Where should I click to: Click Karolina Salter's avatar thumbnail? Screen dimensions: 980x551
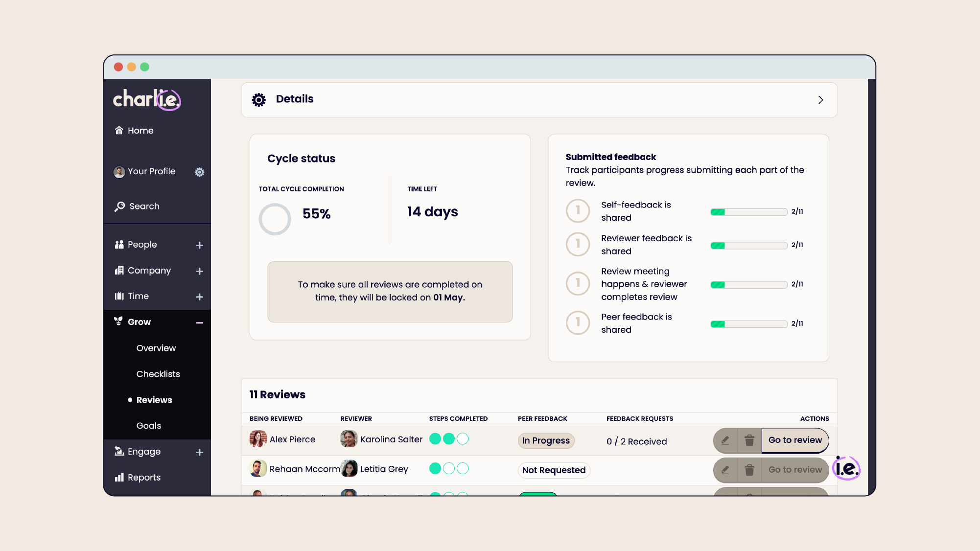coord(349,439)
